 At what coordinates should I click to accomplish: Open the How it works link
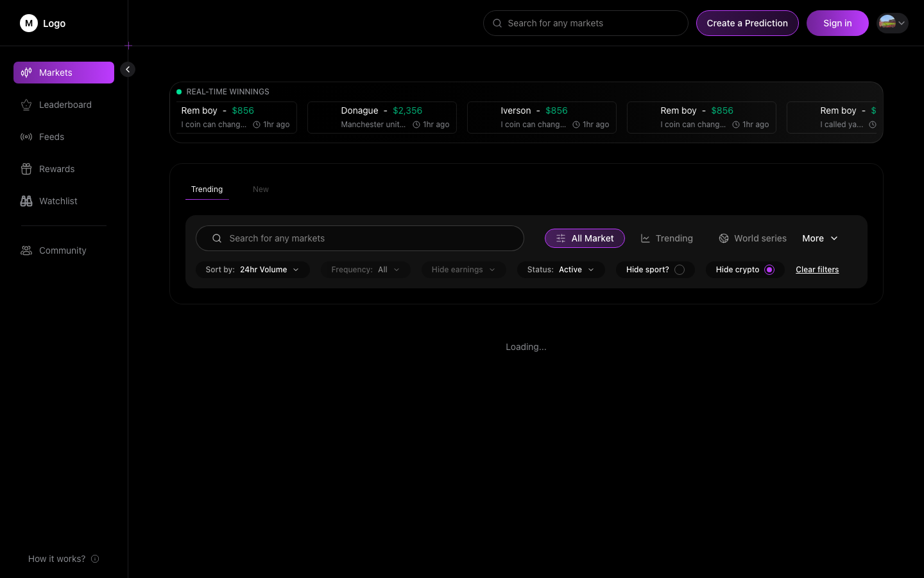(64, 559)
